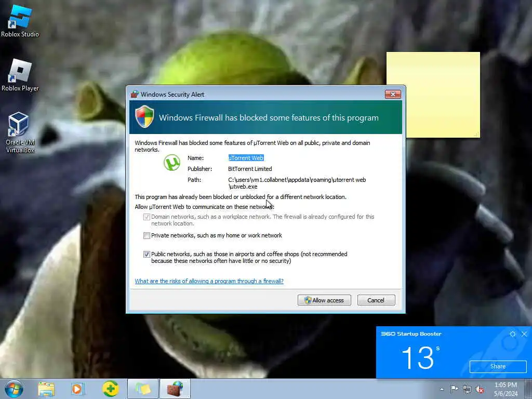This screenshot has height=399, width=532.
Task: Click the µTorrent logo in the alert
Action: tap(172, 162)
